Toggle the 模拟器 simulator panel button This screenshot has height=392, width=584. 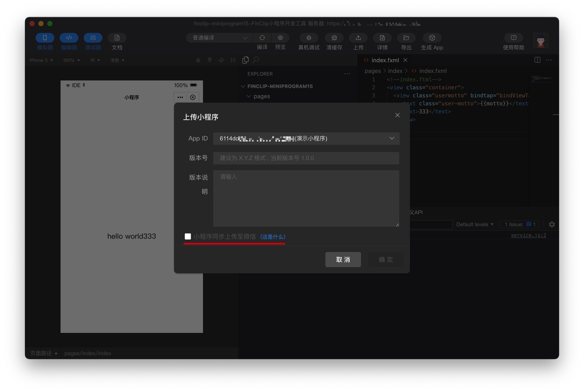45,38
